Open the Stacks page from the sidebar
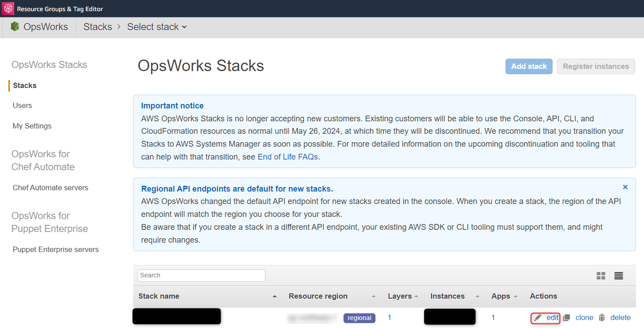Image resolution: width=644 pixels, height=328 pixels. (x=24, y=85)
